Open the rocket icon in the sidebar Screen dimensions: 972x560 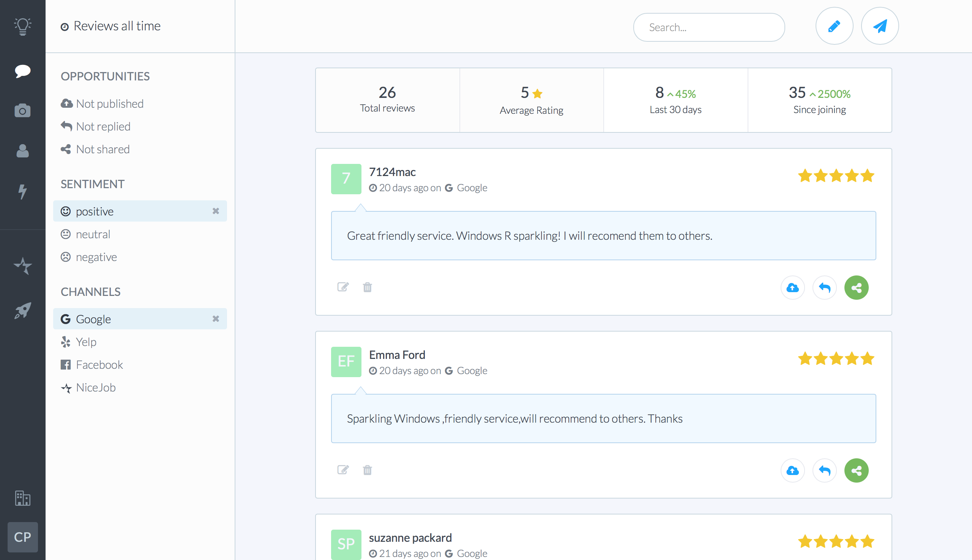click(22, 310)
